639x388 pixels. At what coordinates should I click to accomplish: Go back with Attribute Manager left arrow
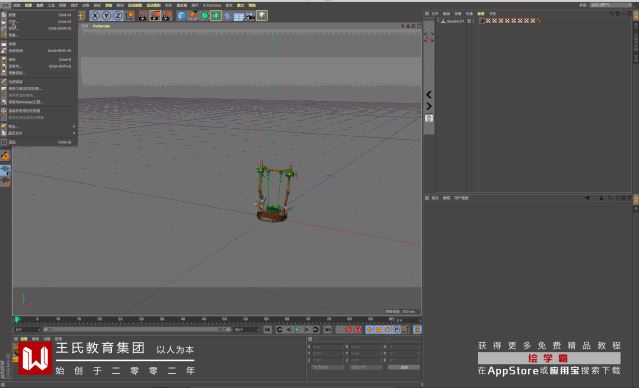point(587,198)
